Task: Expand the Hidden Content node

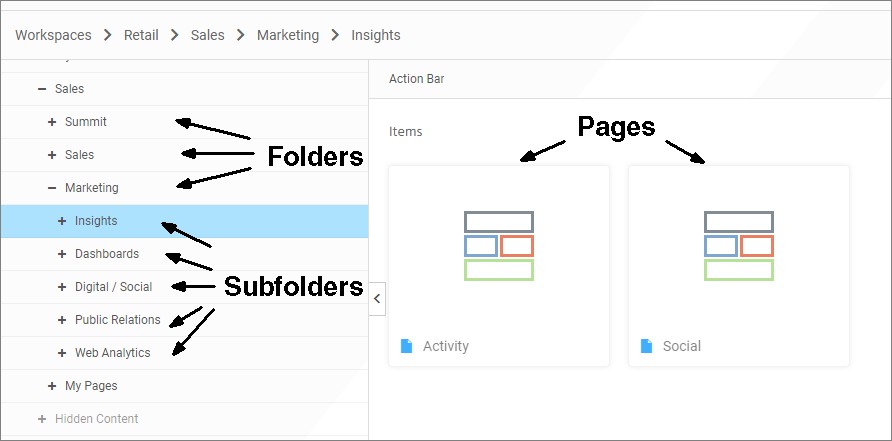Action: tap(42, 419)
